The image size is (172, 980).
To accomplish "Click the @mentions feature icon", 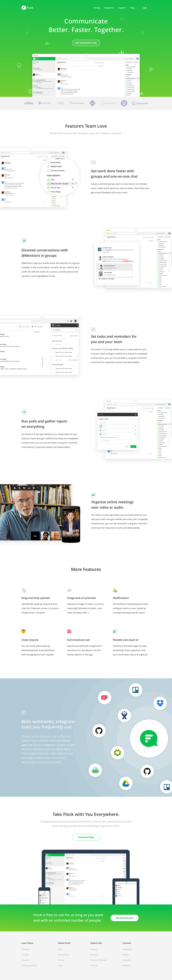I will (x=24, y=241).
